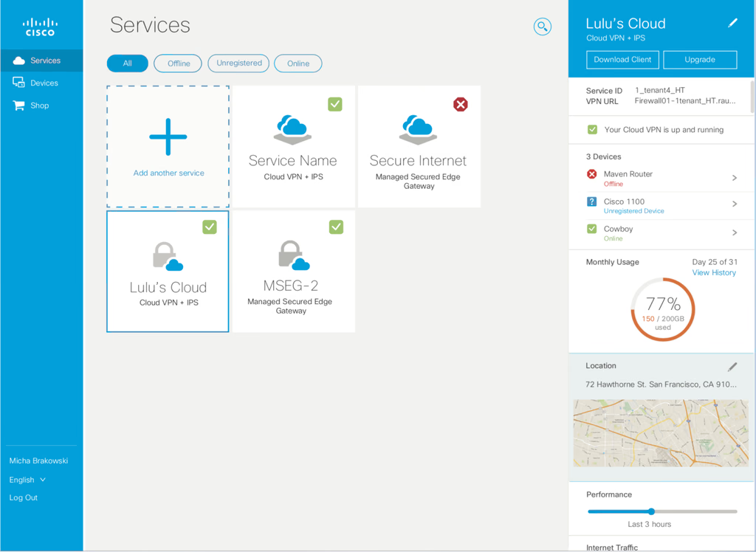Click the 77% monthly usage ring

663,309
